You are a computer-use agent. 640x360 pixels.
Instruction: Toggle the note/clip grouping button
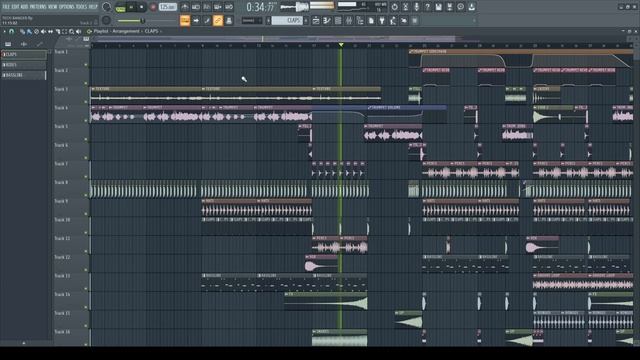click(x=207, y=20)
